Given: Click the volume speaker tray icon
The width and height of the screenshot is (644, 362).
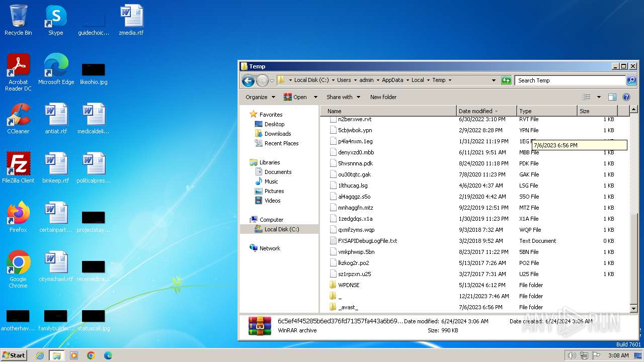Looking at the screenshot, I should (572, 355).
